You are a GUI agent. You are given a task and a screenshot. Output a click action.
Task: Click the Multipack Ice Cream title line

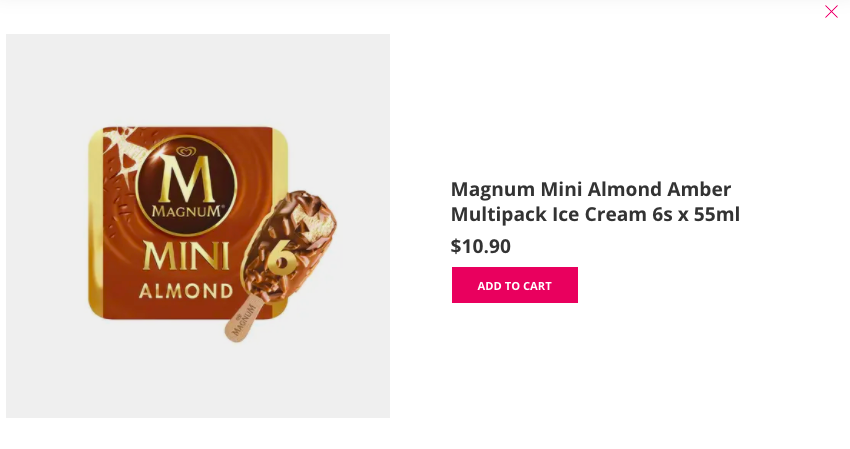click(549, 214)
